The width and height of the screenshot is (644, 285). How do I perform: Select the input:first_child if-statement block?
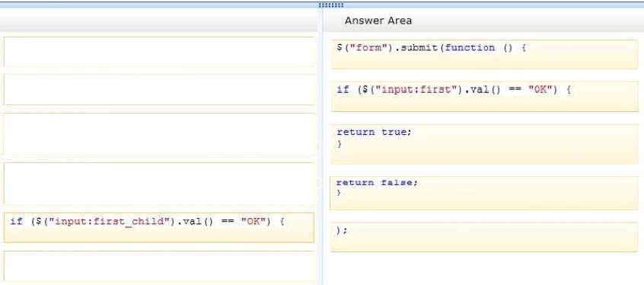[159, 227]
